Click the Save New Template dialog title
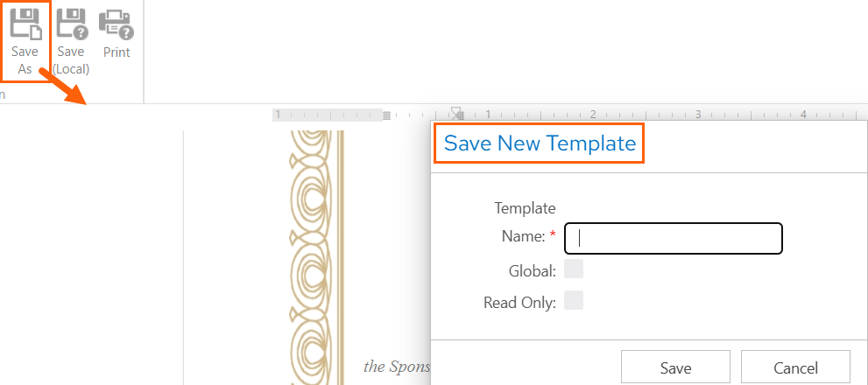This screenshot has height=385, width=868. click(540, 143)
